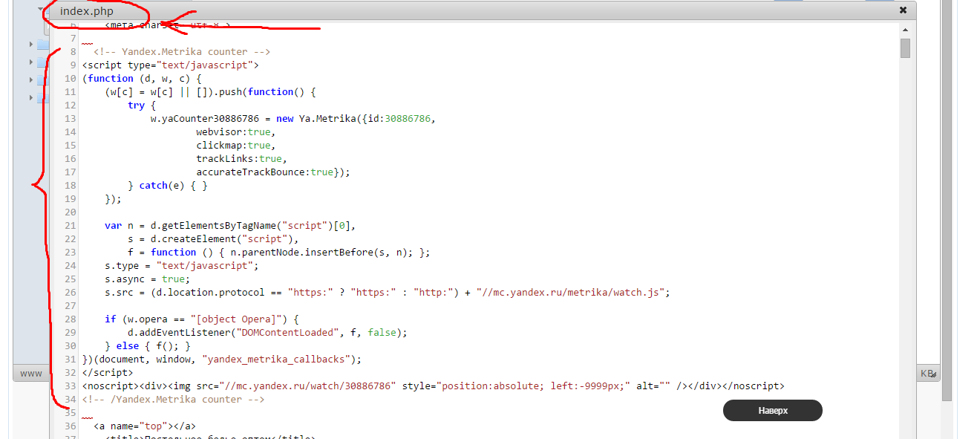This screenshot has height=439, width=980.
Task: Click the index.php title bar label
Action: tap(87, 11)
